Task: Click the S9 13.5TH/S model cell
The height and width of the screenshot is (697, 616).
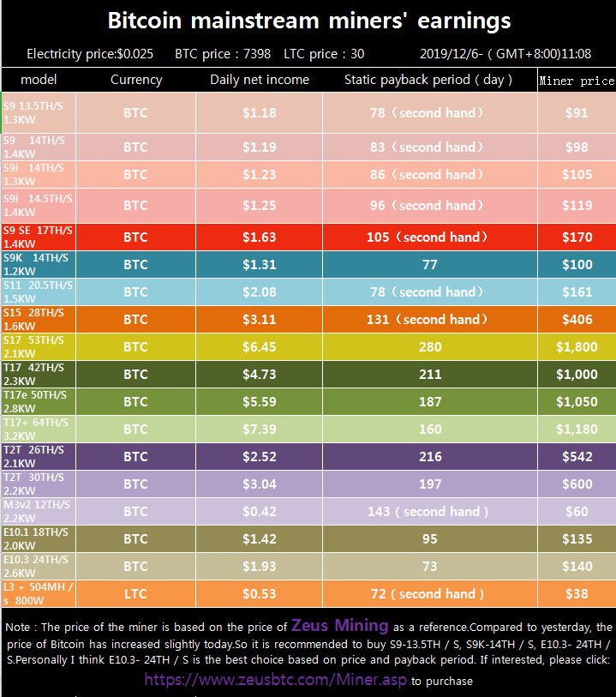Action: click(x=39, y=112)
